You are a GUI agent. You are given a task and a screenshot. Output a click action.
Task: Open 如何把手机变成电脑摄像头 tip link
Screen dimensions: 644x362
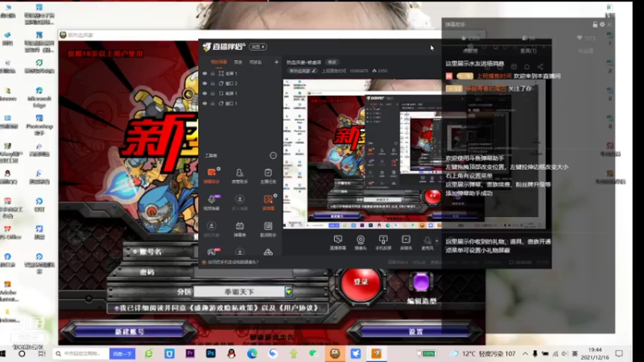[x=233, y=262]
